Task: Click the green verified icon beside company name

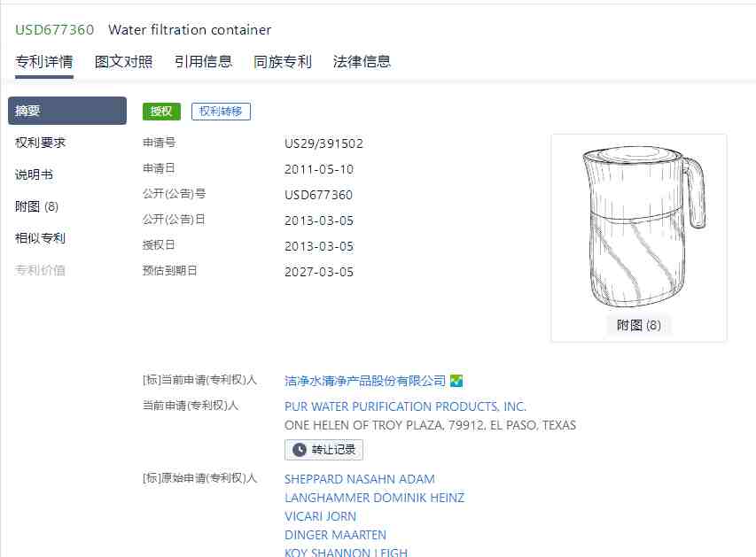Action: tap(456, 381)
